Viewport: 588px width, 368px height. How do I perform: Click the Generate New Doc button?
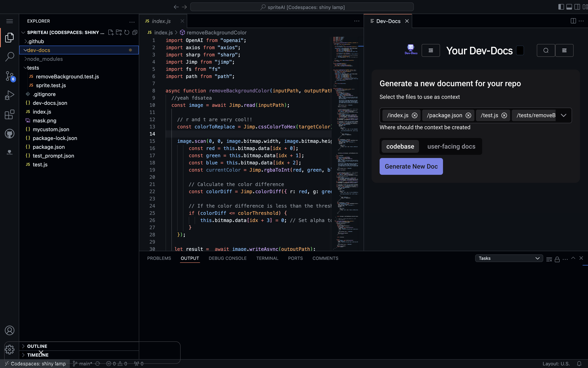pos(411,166)
